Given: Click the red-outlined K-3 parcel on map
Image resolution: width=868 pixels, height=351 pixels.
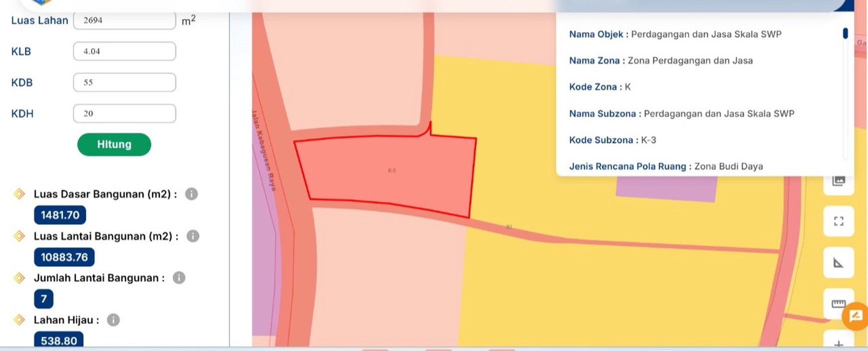Looking at the screenshot, I should pyautogui.click(x=389, y=172).
